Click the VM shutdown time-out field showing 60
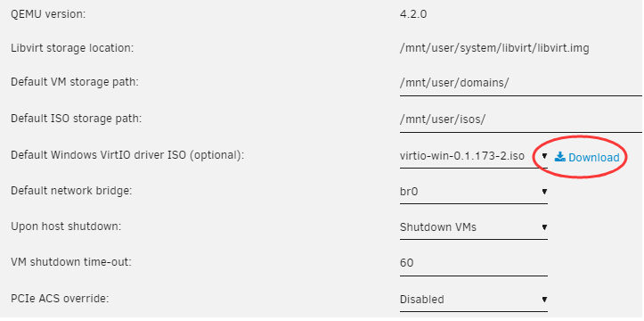 [474, 263]
